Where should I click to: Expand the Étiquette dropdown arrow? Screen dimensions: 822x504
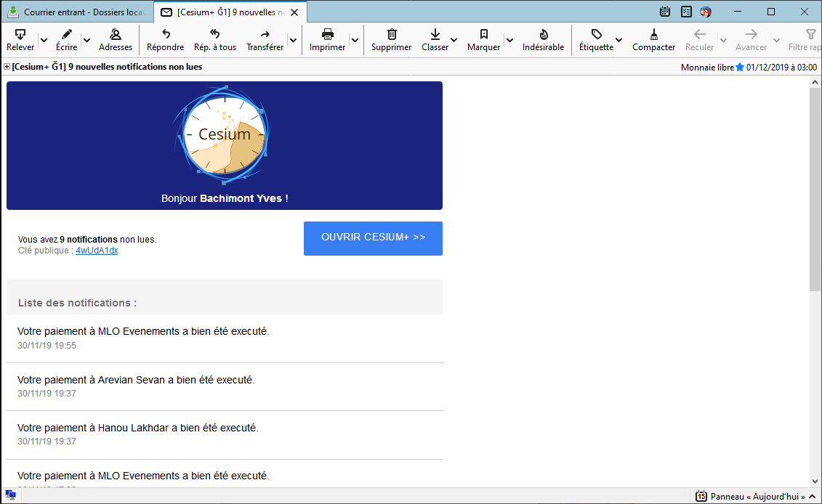(x=618, y=41)
